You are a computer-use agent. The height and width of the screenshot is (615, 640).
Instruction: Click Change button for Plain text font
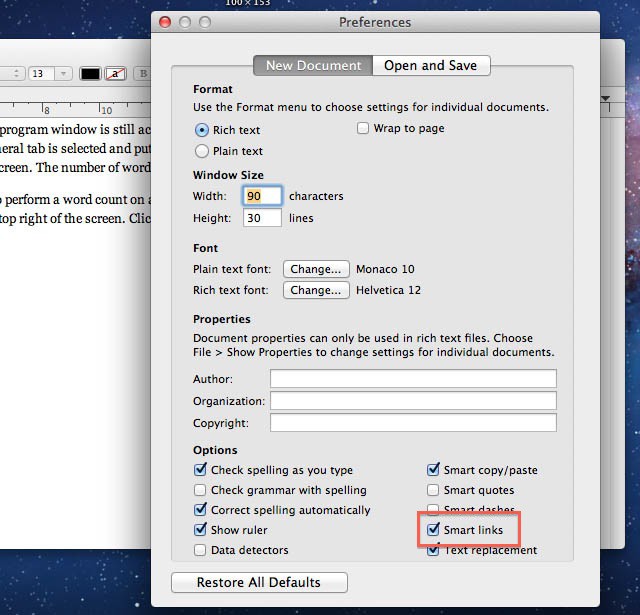point(316,269)
